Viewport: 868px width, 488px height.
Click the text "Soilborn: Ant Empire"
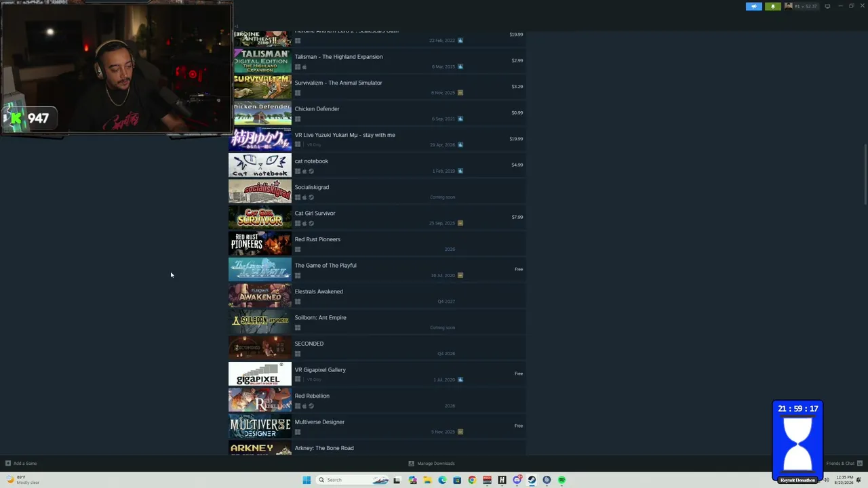[x=320, y=318]
